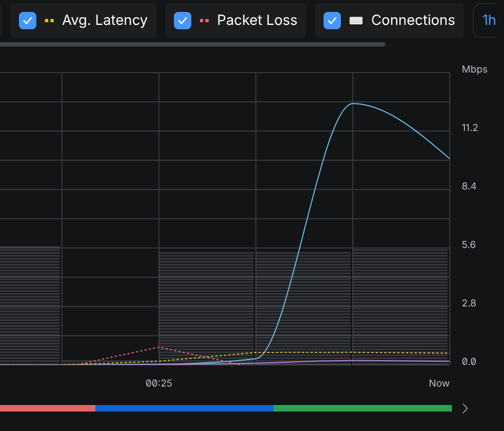This screenshot has height=431, width=504.
Task: Click the Packet Loss legend label text
Action: click(x=257, y=21)
